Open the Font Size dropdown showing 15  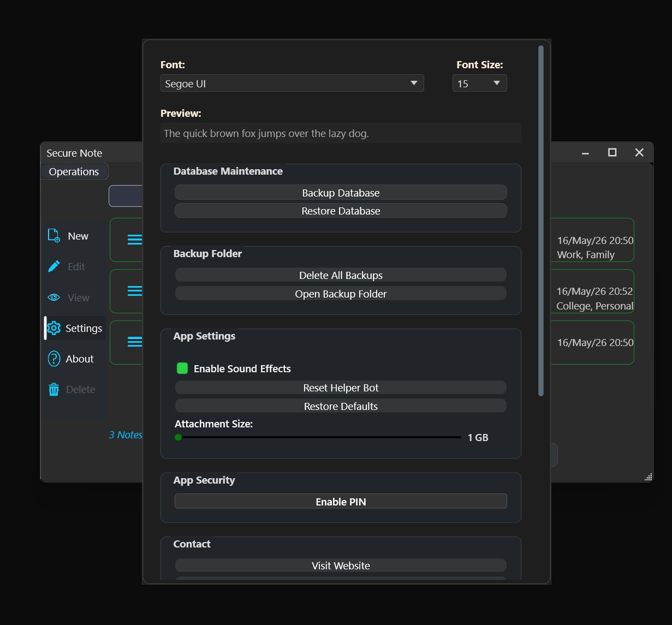(480, 84)
